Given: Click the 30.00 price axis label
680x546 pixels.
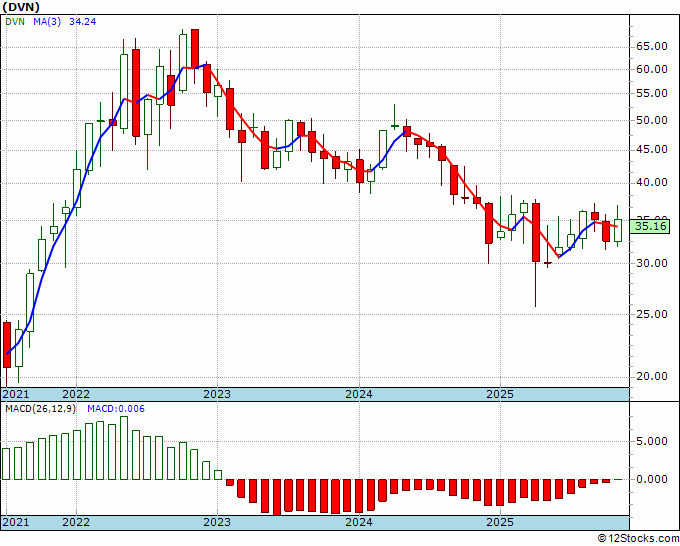Looking at the screenshot, I should 651,264.
